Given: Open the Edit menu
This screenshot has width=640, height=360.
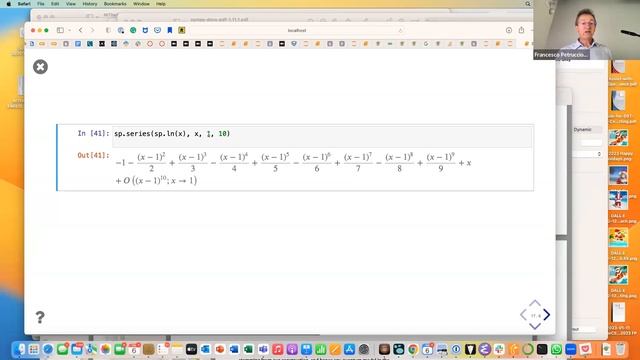Looking at the screenshot, I should pyautogui.click(x=55, y=4).
